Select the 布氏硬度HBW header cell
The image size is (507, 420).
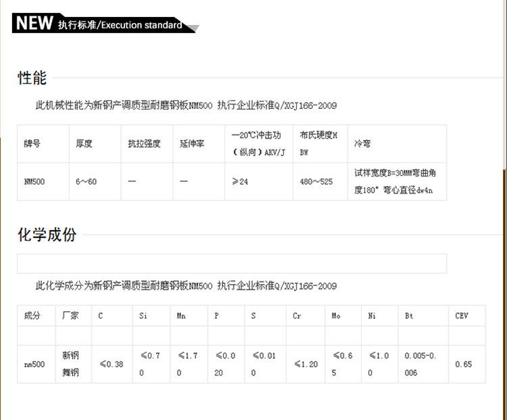[320, 143]
